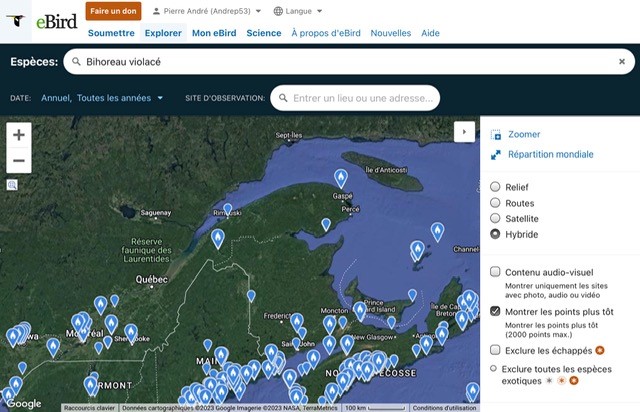Go to the Mon eBird tab

pos(214,33)
